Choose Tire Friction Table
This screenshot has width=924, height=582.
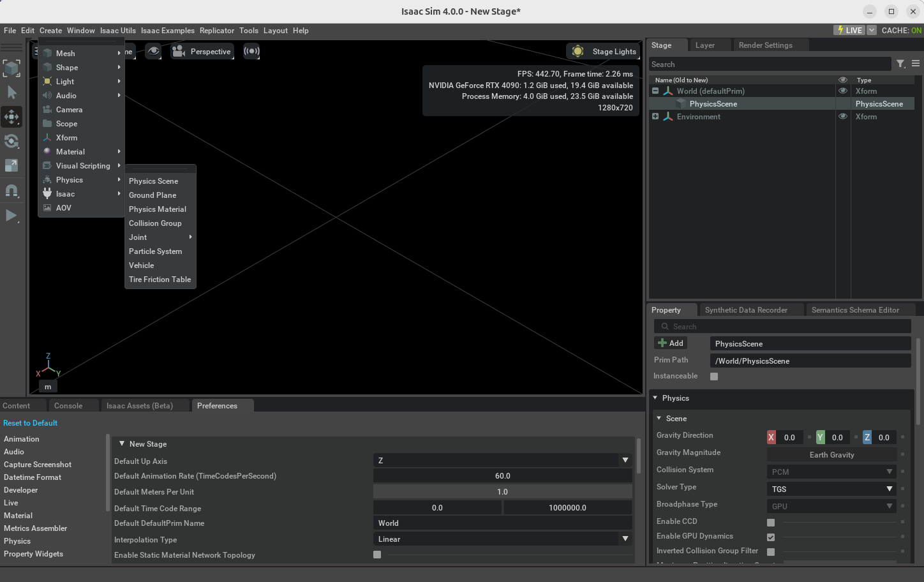pyautogui.click(x=160, y=280)
